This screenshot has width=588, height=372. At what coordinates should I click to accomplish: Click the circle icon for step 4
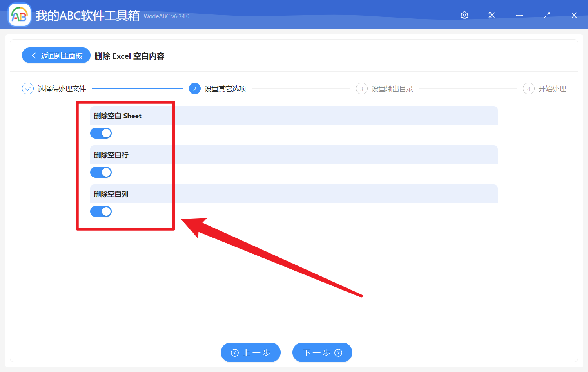[x=528, y=88]
